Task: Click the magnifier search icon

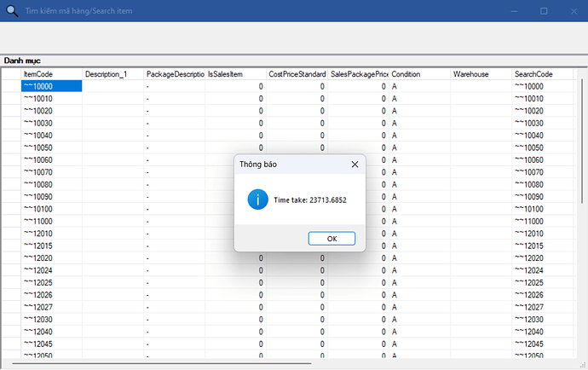Action: (12, 11)
